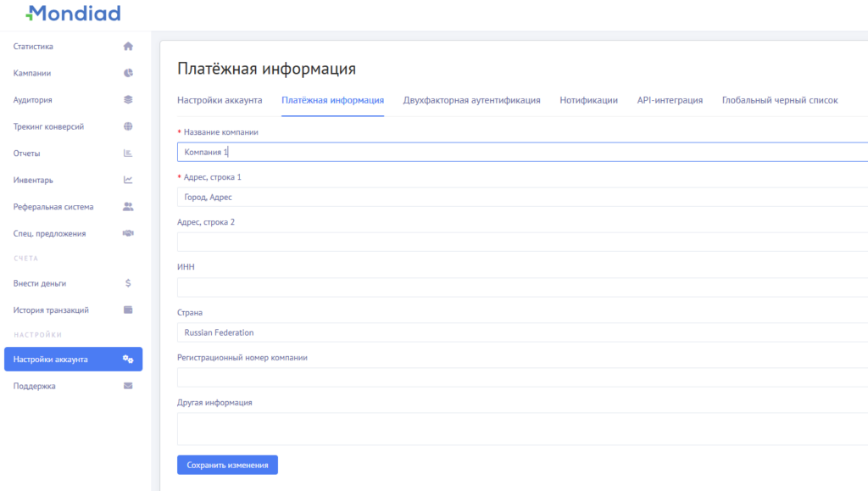Click the megaphone icon for Спец. предложения

point(128,233)
